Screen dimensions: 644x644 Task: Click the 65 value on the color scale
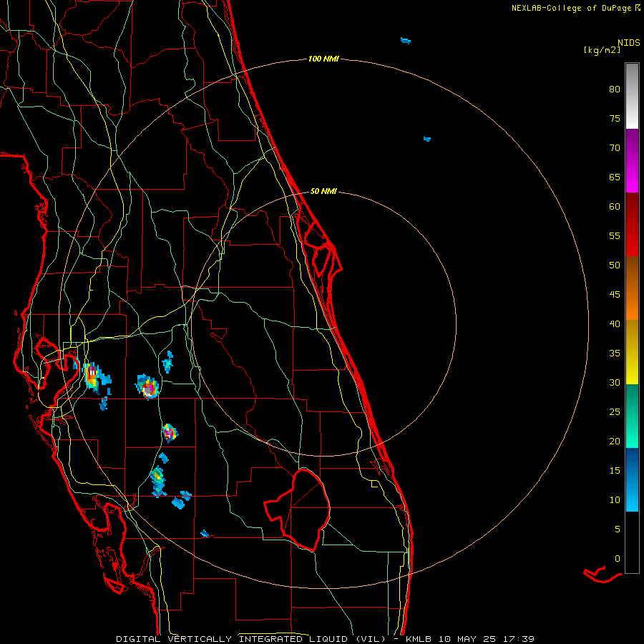click(615, 177)
